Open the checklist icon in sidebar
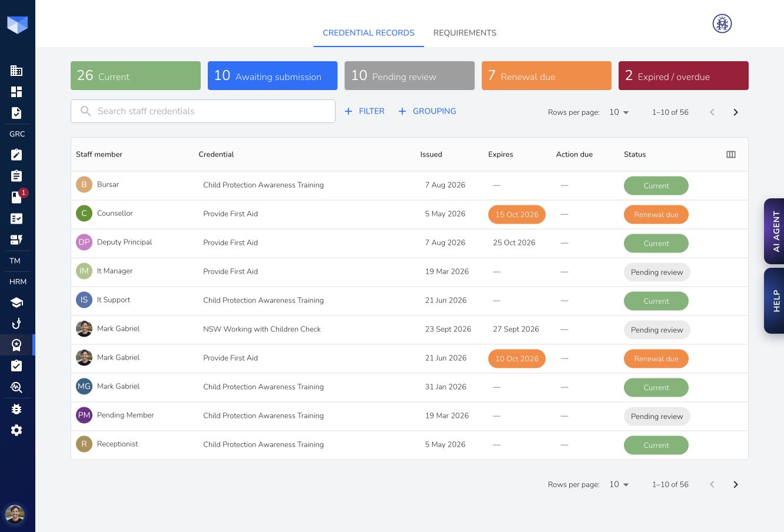The height and width of the screenshot is (532, 784). (16, 218)
